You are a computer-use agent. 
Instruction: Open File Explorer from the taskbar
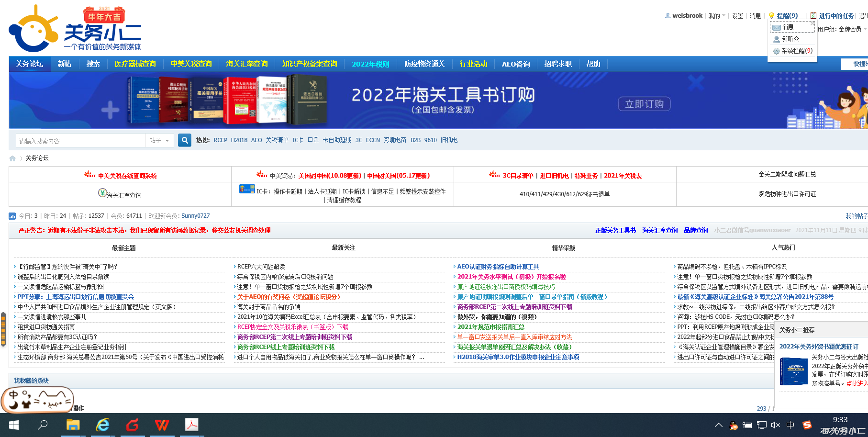click(73, 425)
